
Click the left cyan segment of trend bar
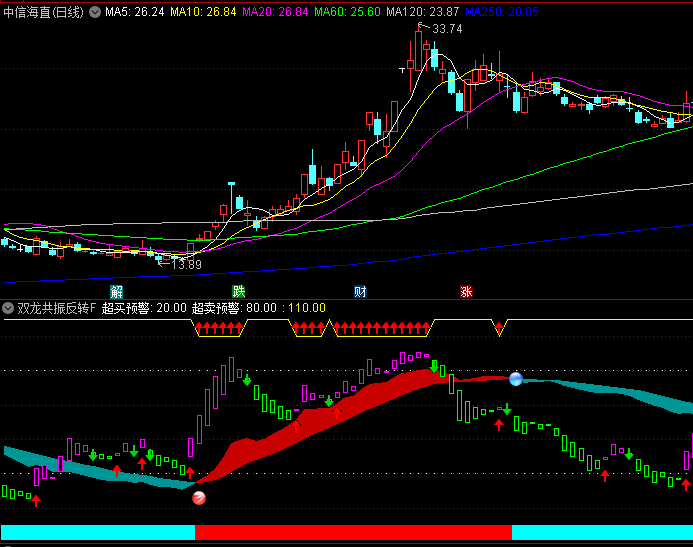pyautogui.click(x=98, y=532)
